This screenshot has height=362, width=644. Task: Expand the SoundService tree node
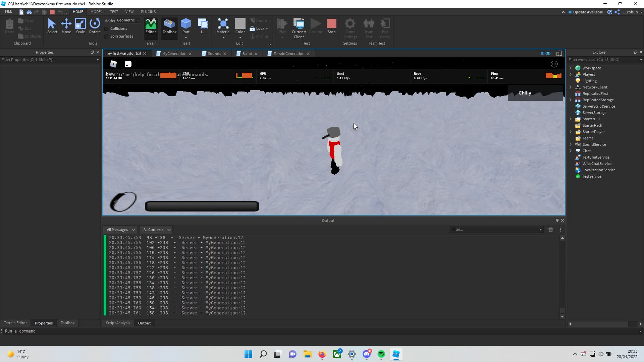click(571, 144)
